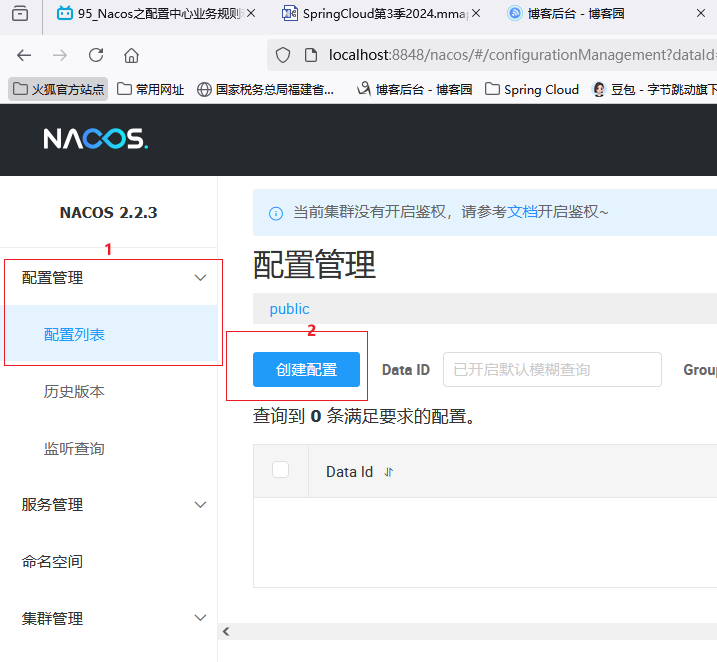Open the tab list icon at top-left
This screenshot has height=662, width=717.
click(20, 14)
